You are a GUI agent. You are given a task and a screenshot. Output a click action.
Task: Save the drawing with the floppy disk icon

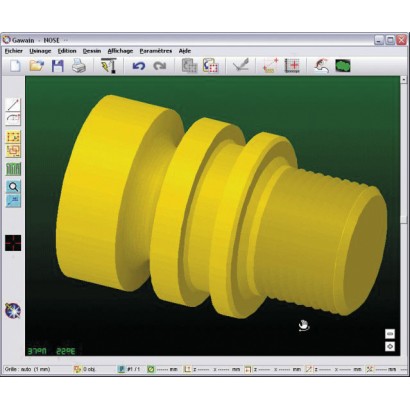[58, 66]
